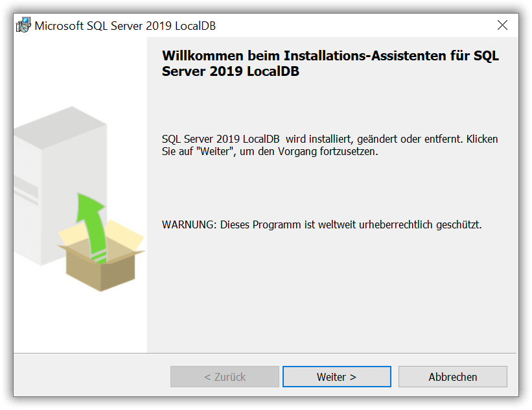
Task: Click the WARNUNG copyright notice text
Action: (x=321, y=225)
